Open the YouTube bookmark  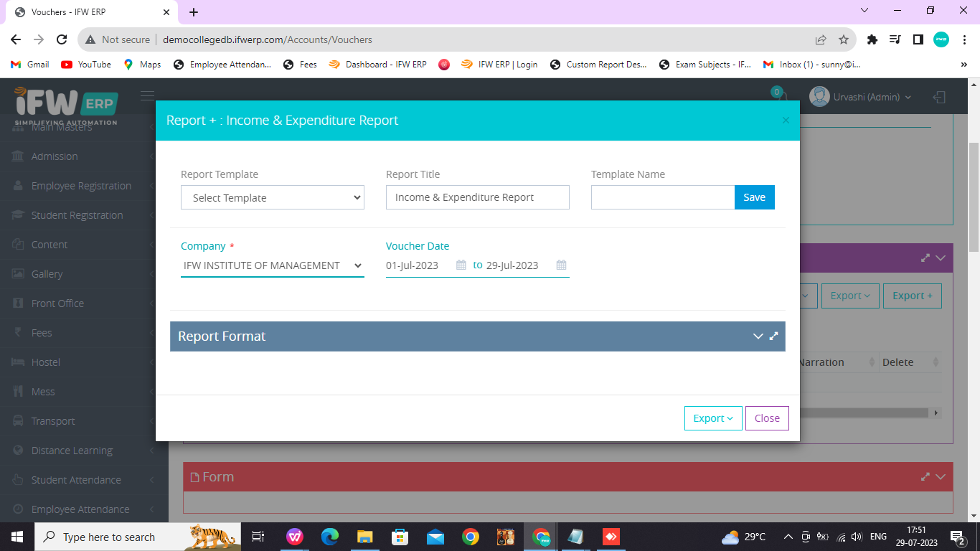86,65
